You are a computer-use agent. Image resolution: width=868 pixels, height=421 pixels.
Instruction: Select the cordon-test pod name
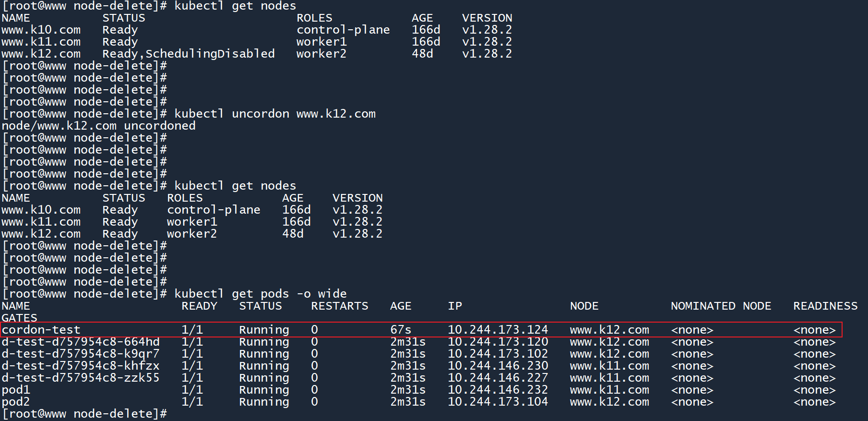(x=41, y=330)
